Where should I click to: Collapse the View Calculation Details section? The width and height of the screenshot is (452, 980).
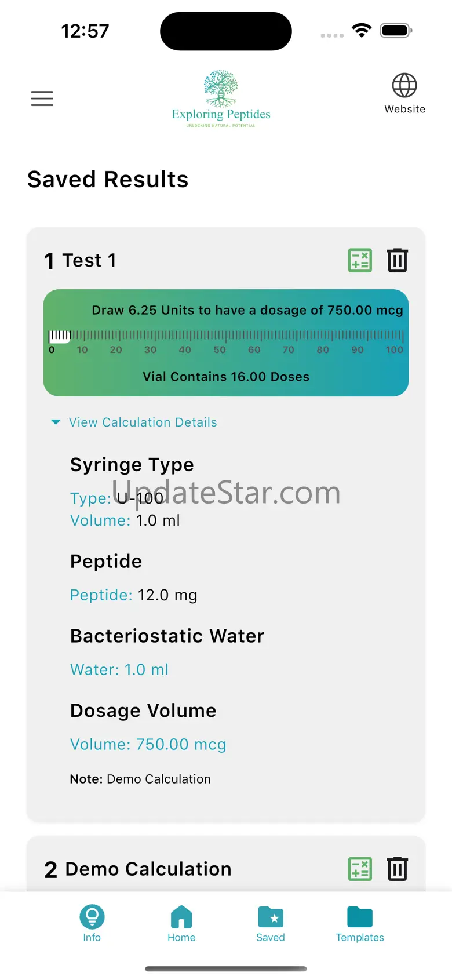[134, 422]
